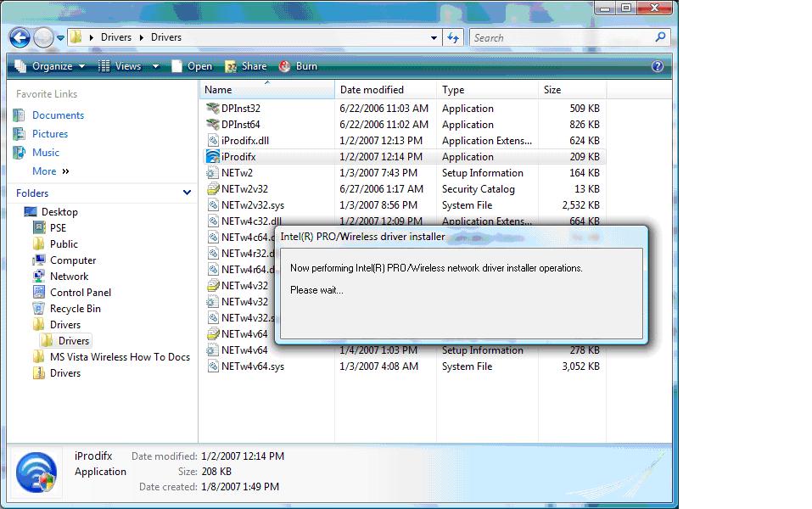The height and width of the screenshot is (509, 812).
Task: Click the magnifier search icon
Action: tap(660, 37)
